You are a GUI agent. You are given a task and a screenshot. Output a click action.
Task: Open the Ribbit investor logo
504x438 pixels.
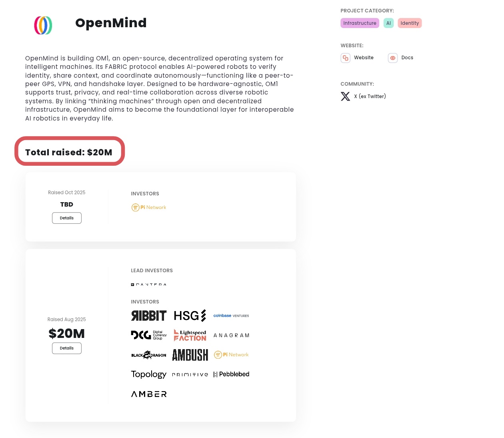pos(149,316)
